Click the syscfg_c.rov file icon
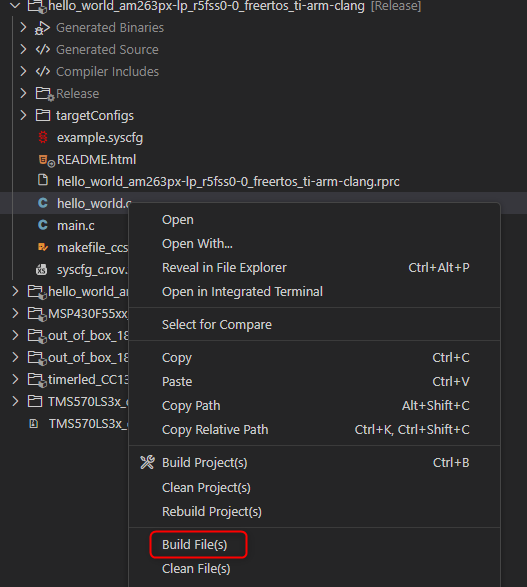The height and width of the screenshot is (587, 527). point(42,270)
